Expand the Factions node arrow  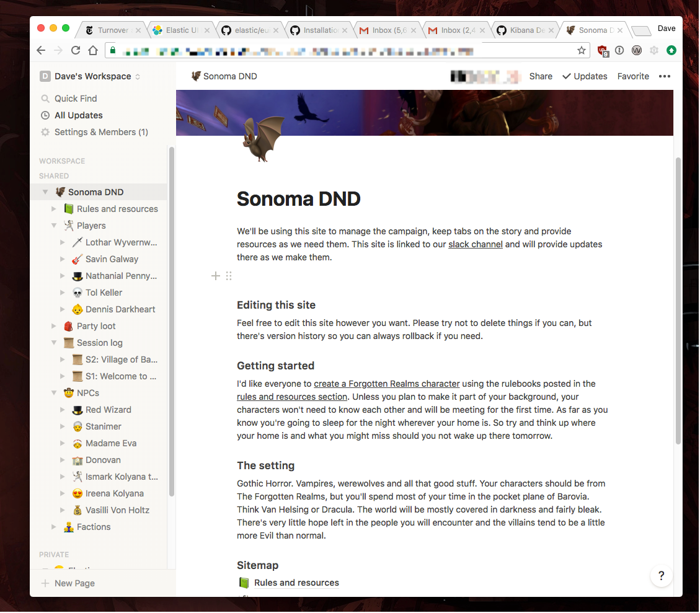(54, 527)
